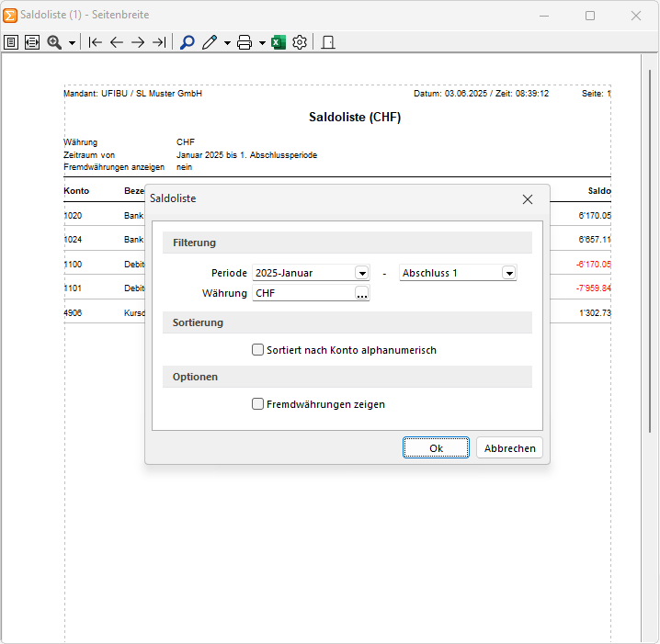Expand the 2025-Januar period dropdown
The image size is (660, 644).
click(x=362, y=274)
